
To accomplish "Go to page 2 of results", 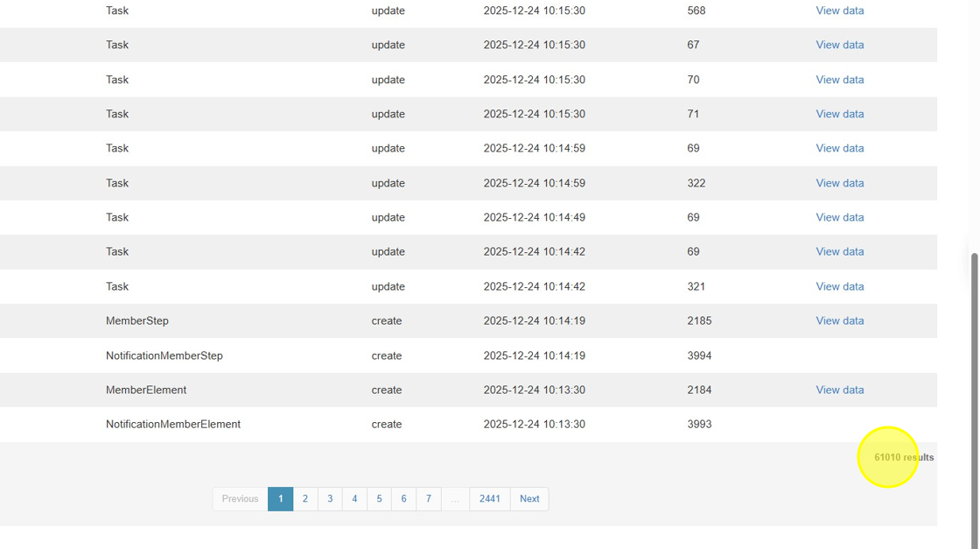I will point(305,499).
